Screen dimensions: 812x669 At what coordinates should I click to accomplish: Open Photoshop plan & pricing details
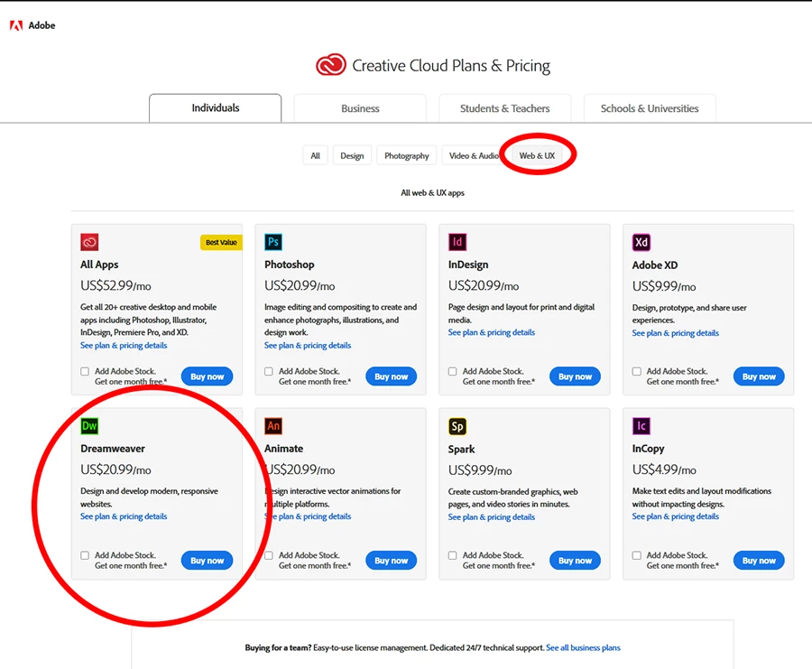point(308,345)
